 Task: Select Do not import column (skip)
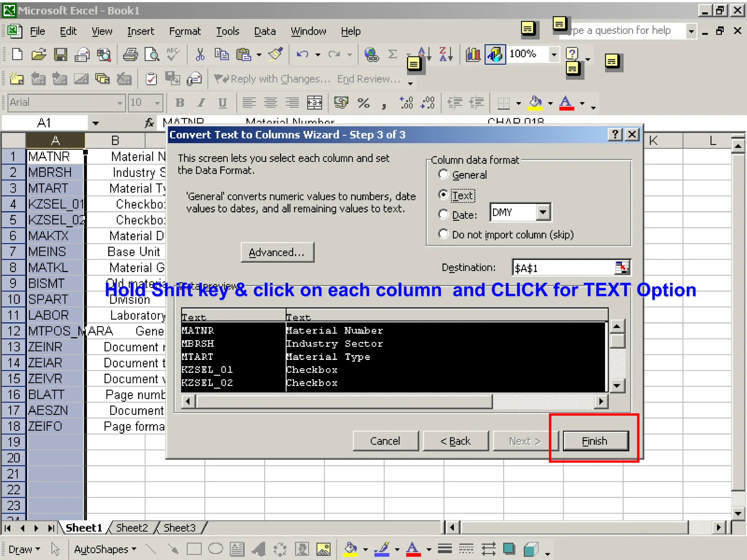506,234
